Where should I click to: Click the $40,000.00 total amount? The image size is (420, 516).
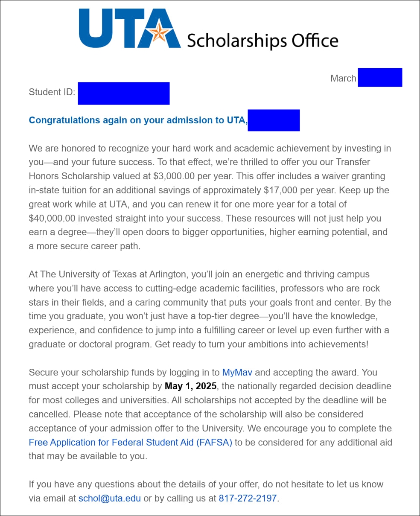[52, 218]
